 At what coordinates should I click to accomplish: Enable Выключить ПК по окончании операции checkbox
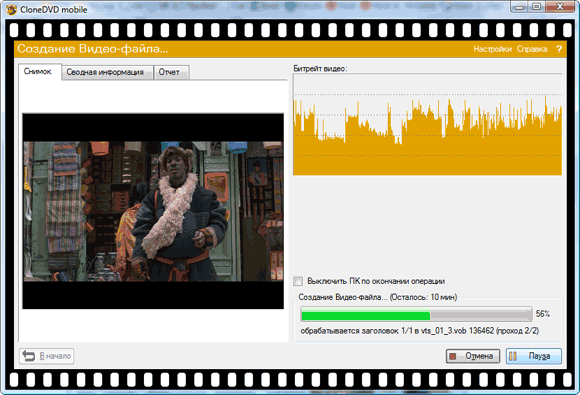click(x=298, y=281)
